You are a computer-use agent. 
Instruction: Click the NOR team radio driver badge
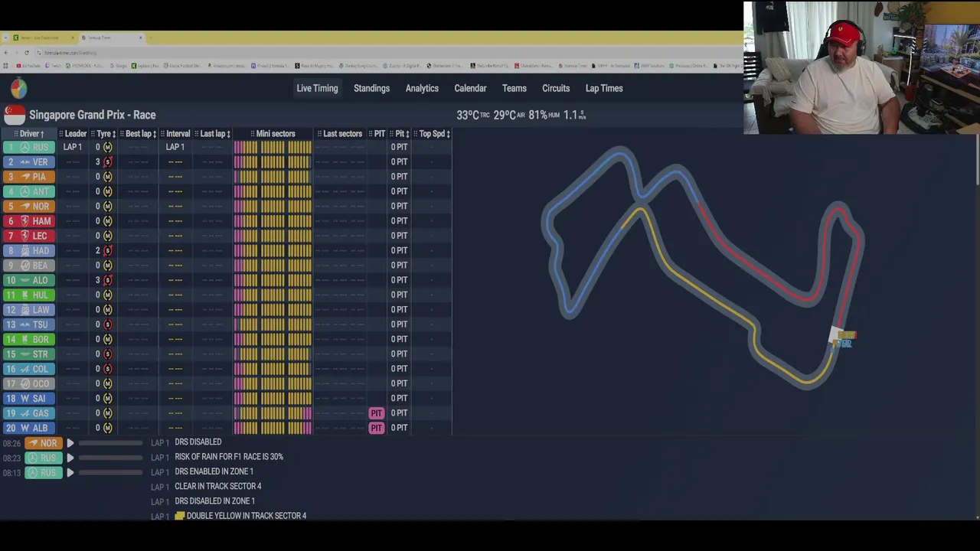pyautogui.click(x=43, y=443)
